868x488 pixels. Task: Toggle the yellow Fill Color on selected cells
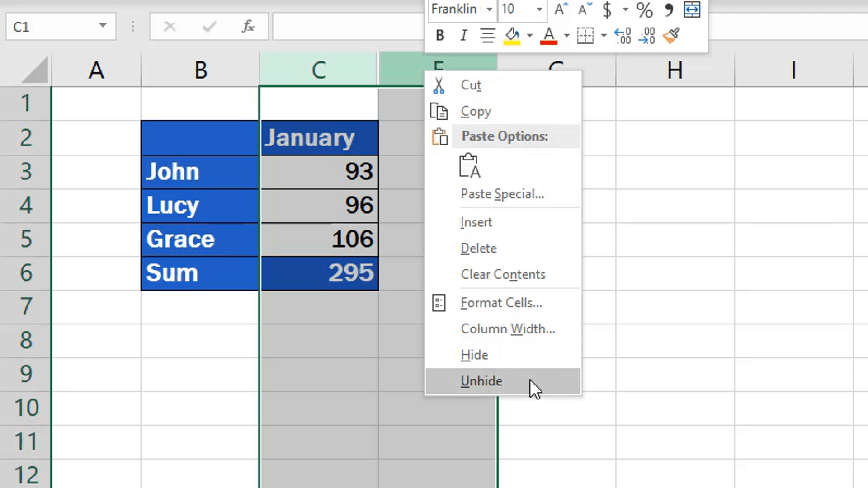tap(512, 36)
